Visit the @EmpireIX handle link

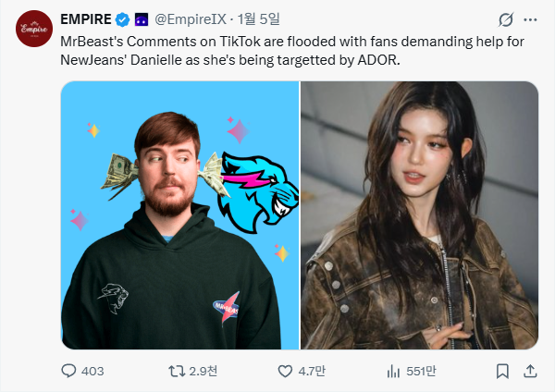[190, 19]
